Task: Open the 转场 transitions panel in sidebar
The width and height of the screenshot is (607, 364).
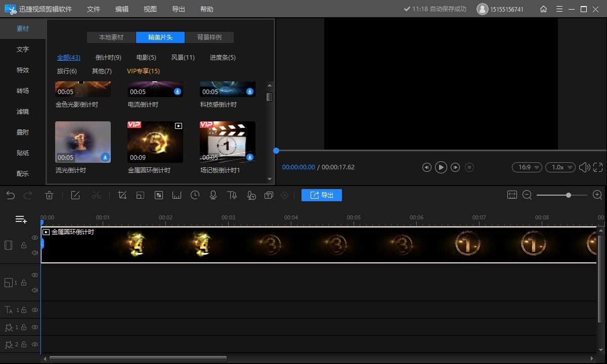Action: [22, 90]
